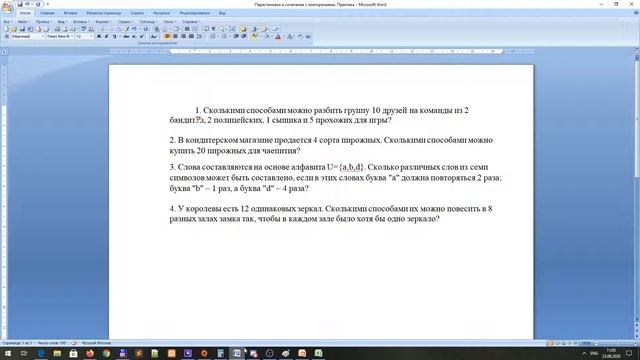Click the Decrease indent icon
Screen dimensions: 640x360
tap(236, 36)
